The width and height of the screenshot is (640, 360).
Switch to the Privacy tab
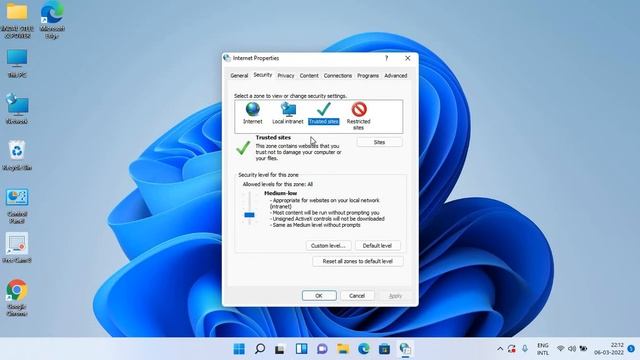[x=286, y=76]
